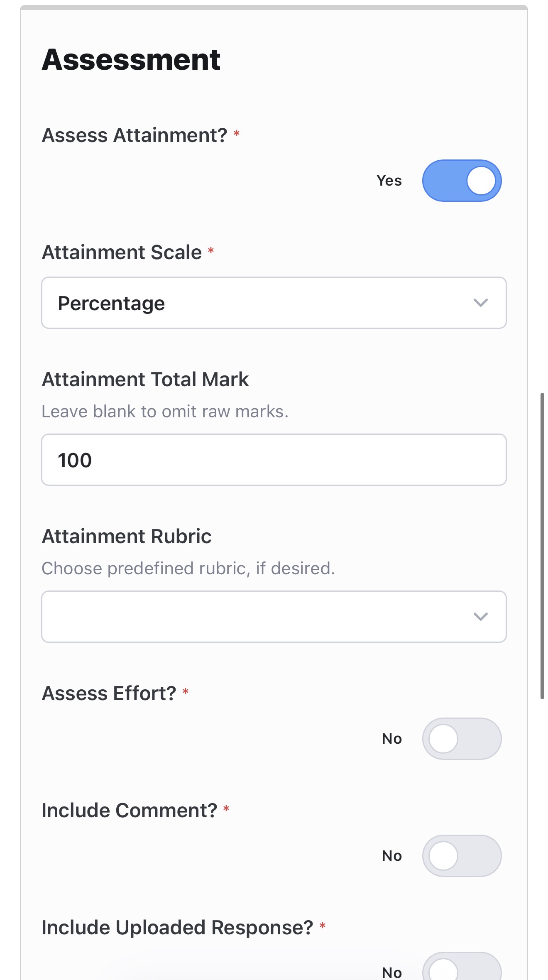Click the "Leave blank to omit raw marks" hint
This screenshot has height=980, width=548.
pyautogui.click(x=165, y=412)
